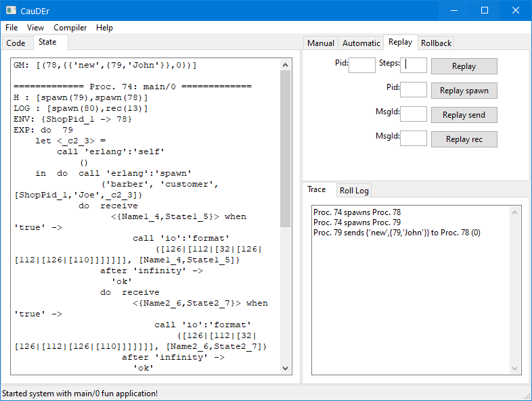Switch to the Rollback tab
The width and height of the screenshot is (532, 401).
coord(436,43)
